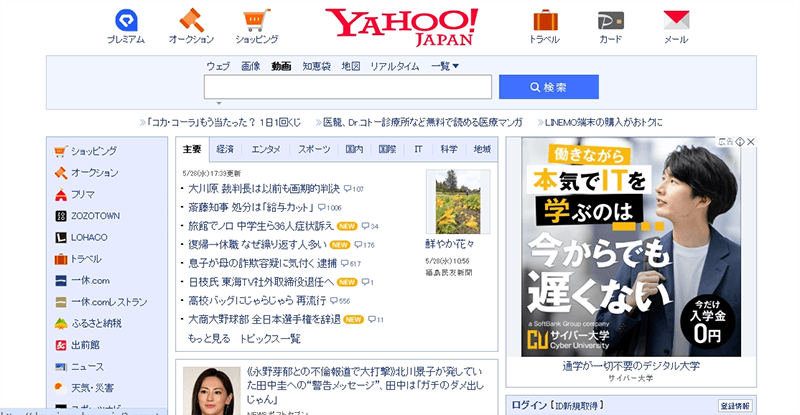Click the ニュース icon in the sidebar
The height and width of the screenshot is (415, 800).
[x=61, y=367]
